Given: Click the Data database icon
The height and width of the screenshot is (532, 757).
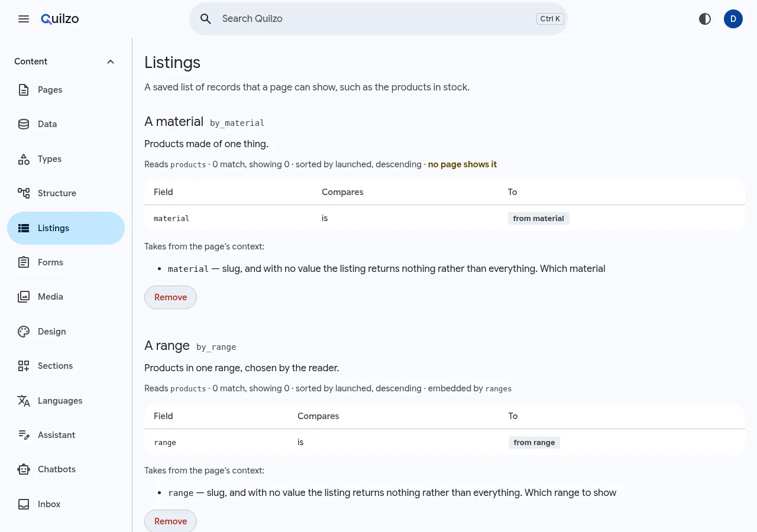Looking at the screenshot, I should 24,124.
